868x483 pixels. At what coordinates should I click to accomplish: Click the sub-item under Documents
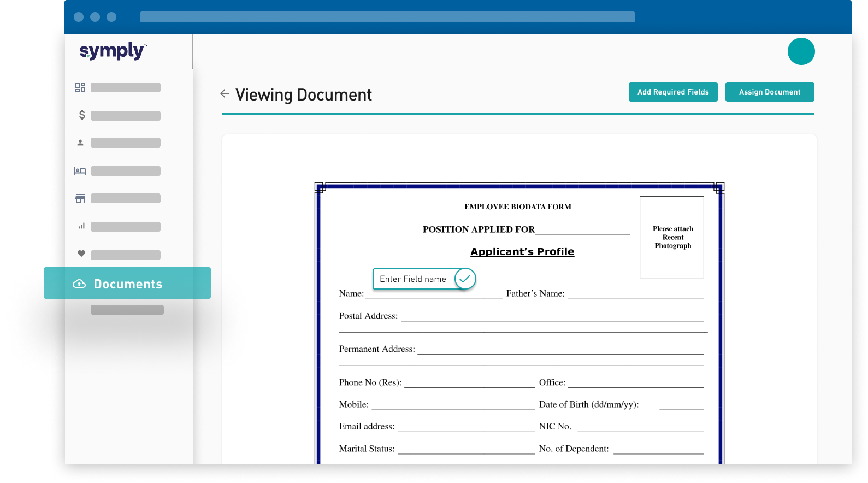coord(127,310)
